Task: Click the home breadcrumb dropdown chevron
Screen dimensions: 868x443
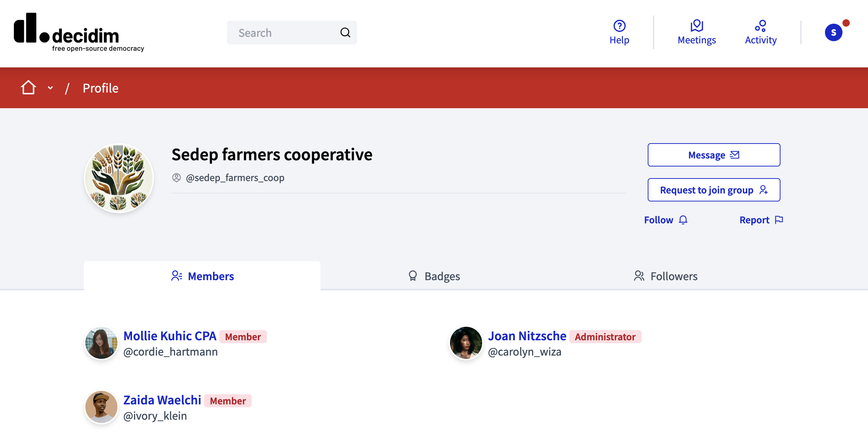Action: [x=50, y=87]
